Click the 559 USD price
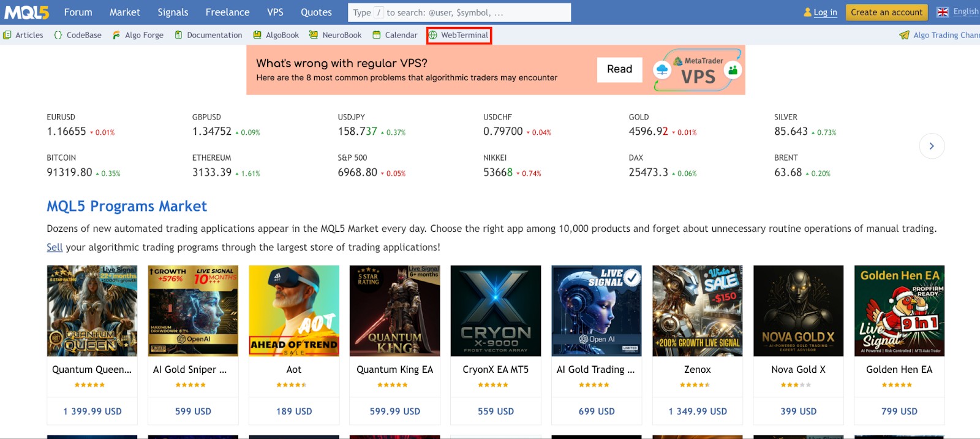Screen dimensions: 980x439 click(496, 411)
